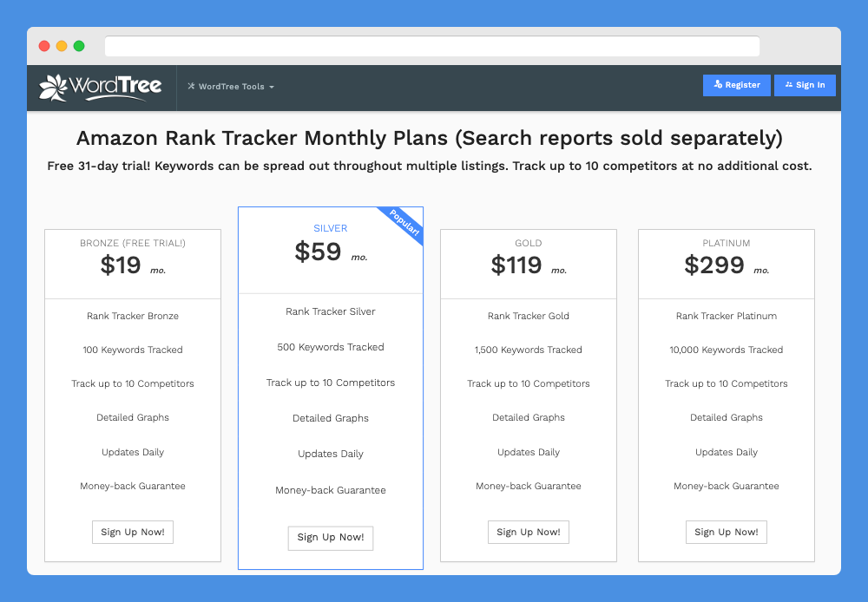Screen dimensions: 868x602
Task: Click the Amazon Rank Tracker Monthly Plans heading
Action: click(x=430, y=138)
